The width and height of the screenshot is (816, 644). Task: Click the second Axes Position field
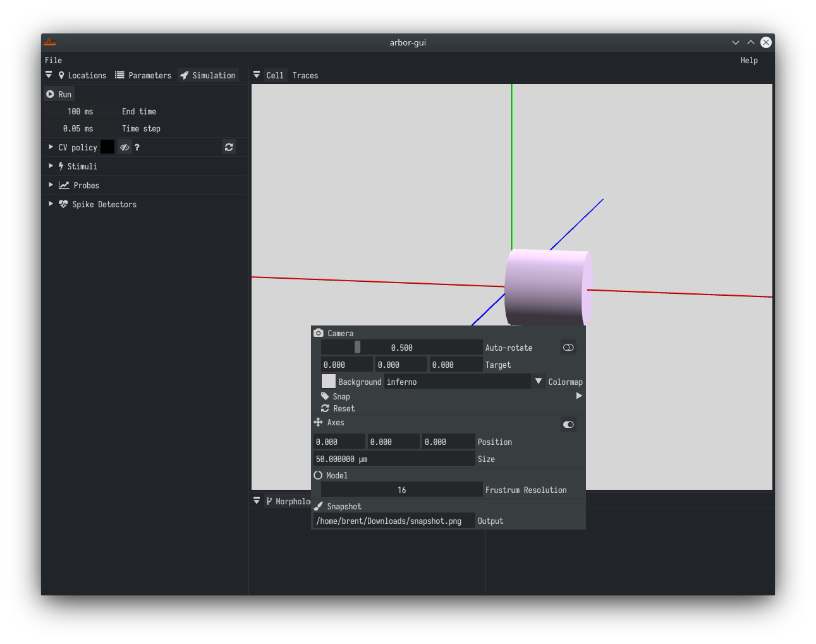click(394, 442)
